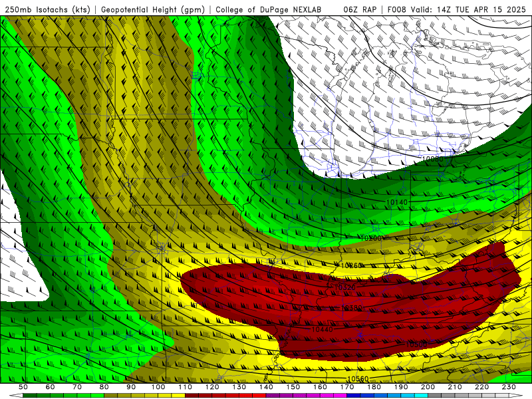Click the 'College of DuPage NEXLAB' text
This screenshot has height=399, width=532.
coord(268,9)
